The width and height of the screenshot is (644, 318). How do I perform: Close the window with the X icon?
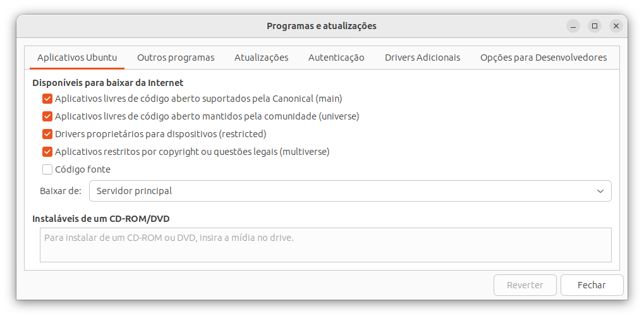pos(616,26)
